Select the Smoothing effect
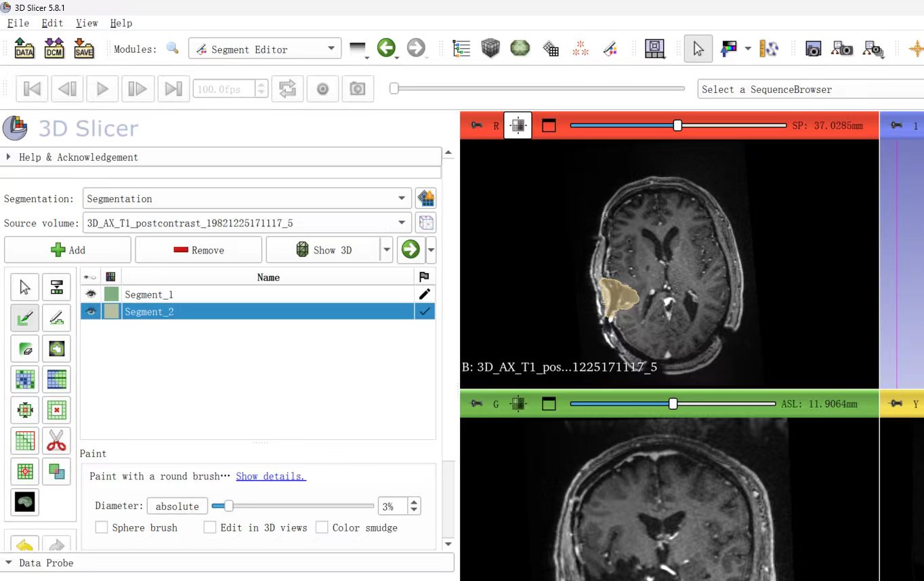924x581 pixels. point(25,441)
